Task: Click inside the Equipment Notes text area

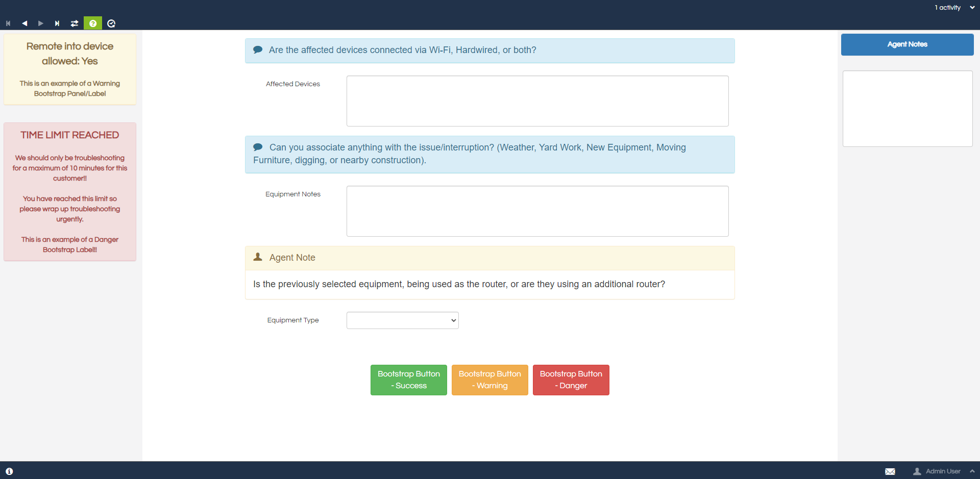Action: point(537,211)
